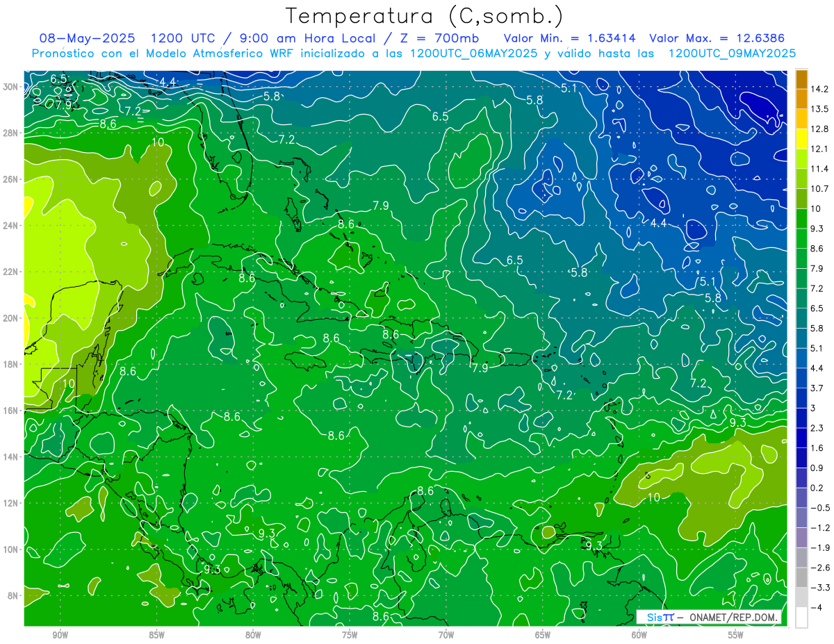Click the -1.2 value on the color legend
Screen dimensions: 834x644
(820, 528)
